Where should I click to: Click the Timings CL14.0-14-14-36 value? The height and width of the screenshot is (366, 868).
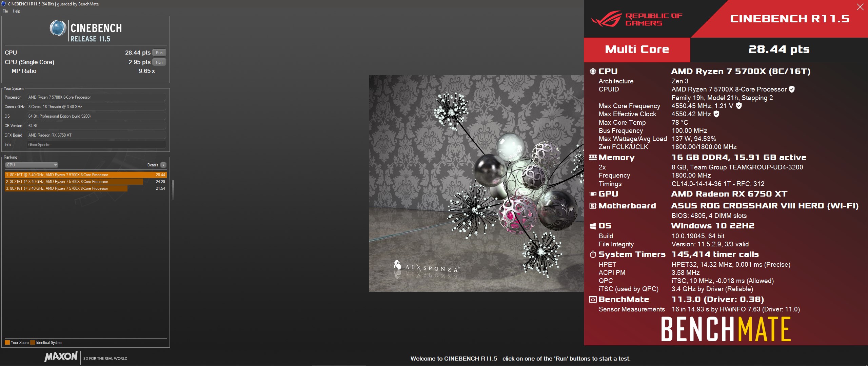[x=718, y=184]
